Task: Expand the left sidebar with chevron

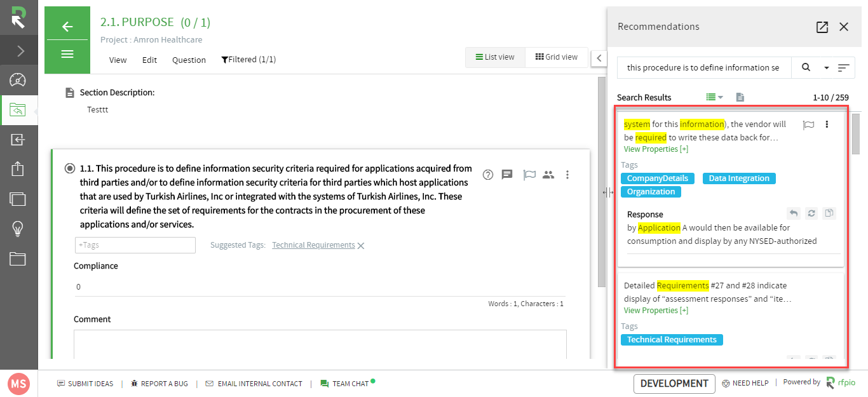Action: tap(19, 51)
